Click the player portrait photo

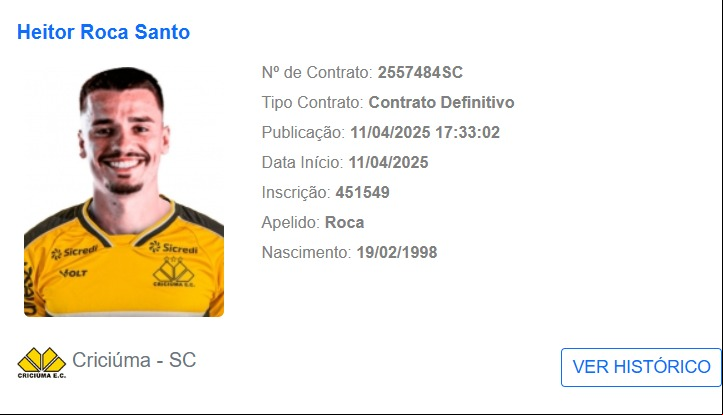(124, 191)
